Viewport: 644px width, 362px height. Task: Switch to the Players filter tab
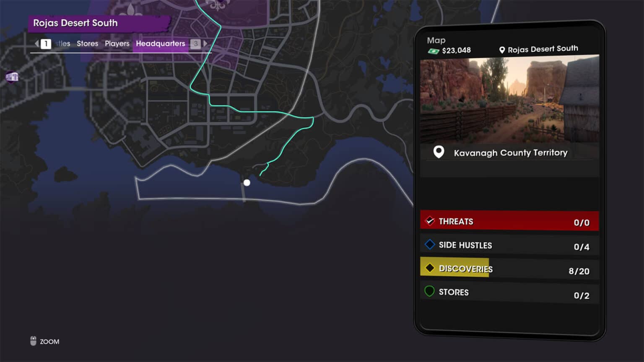coord(117,44)
